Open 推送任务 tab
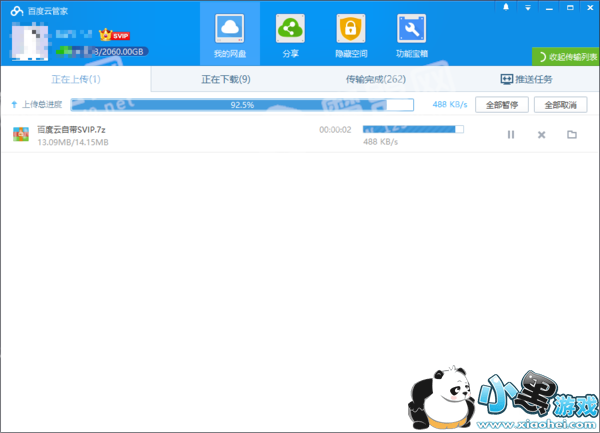This screenshot has width=600, height=433. click(x=527, y=79)
